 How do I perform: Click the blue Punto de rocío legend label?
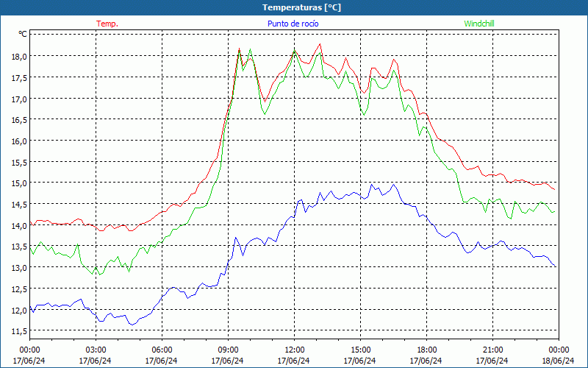point(293,24)
